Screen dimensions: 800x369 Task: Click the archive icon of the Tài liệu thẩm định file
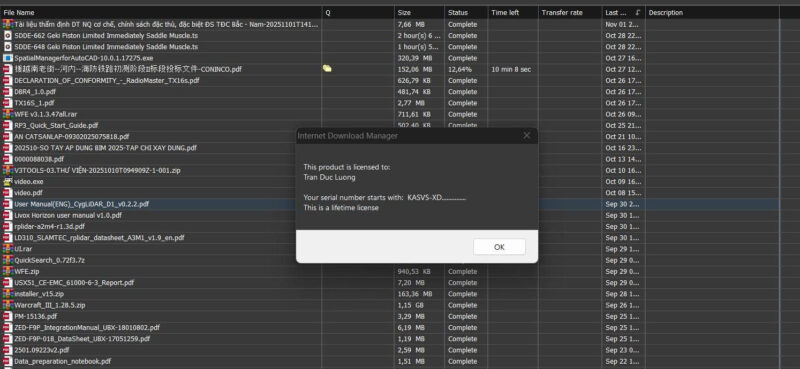point(8,24)
